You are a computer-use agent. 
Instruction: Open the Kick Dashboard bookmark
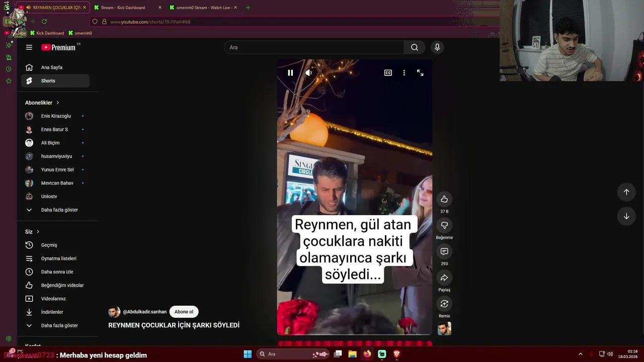point(47,33)
